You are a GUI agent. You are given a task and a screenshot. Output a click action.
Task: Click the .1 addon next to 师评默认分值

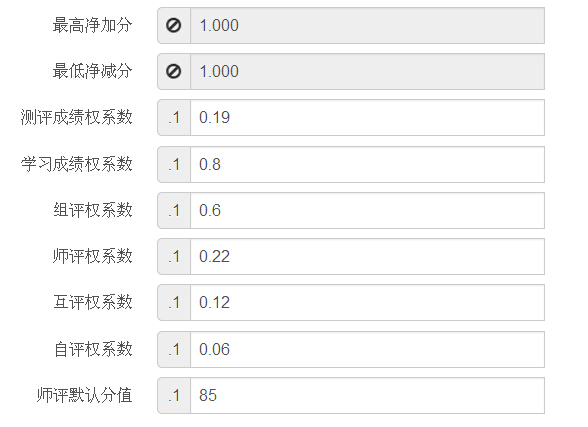tap(174, 396)
